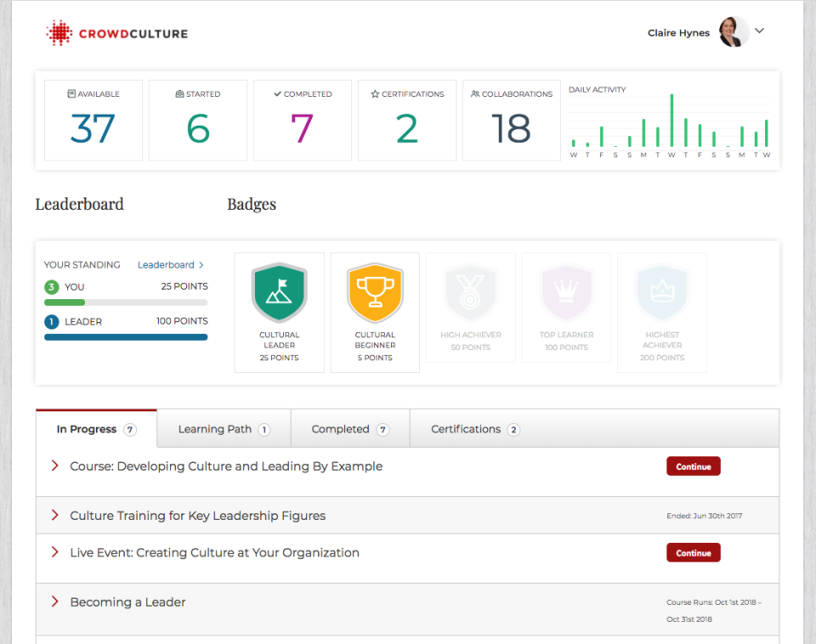Click your green points progress bar
This screenshot has height=644, width=816.
65,302
